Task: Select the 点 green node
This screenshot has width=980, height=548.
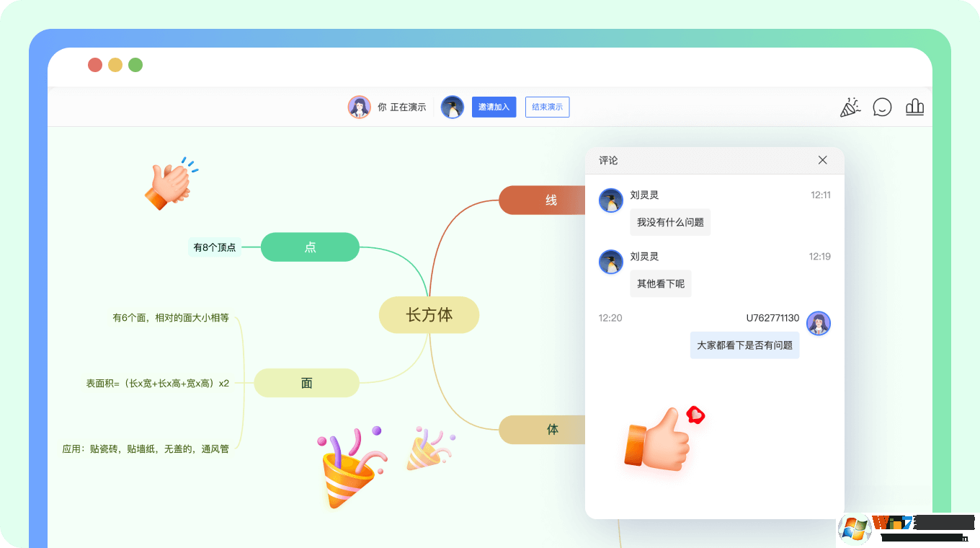Action: click(310, 247)
